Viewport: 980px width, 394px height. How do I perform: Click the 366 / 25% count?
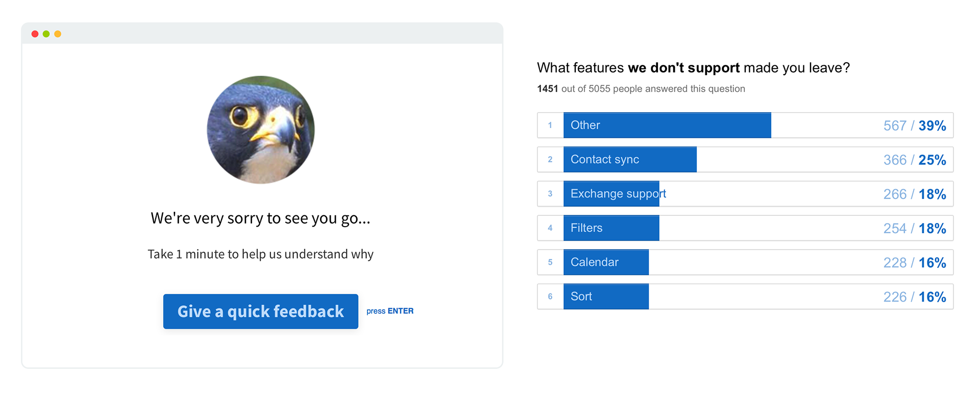pos(915,160)
